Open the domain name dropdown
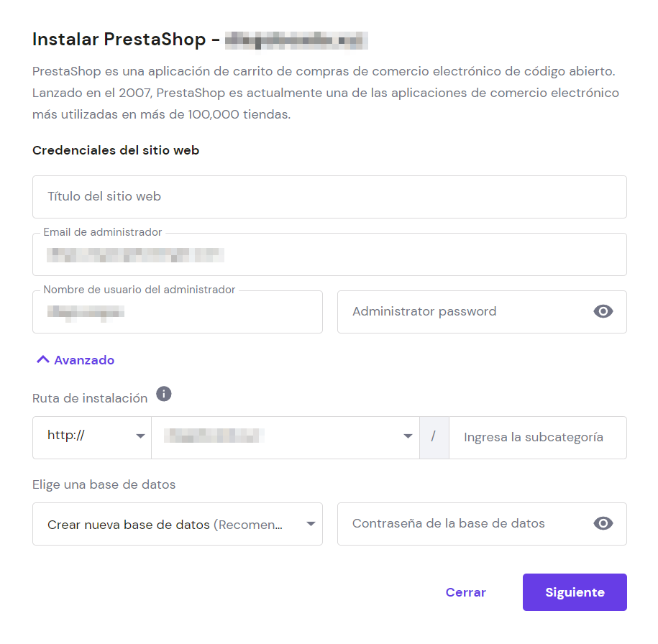This screenshot has width=658, height=644. tap(284, 437)
